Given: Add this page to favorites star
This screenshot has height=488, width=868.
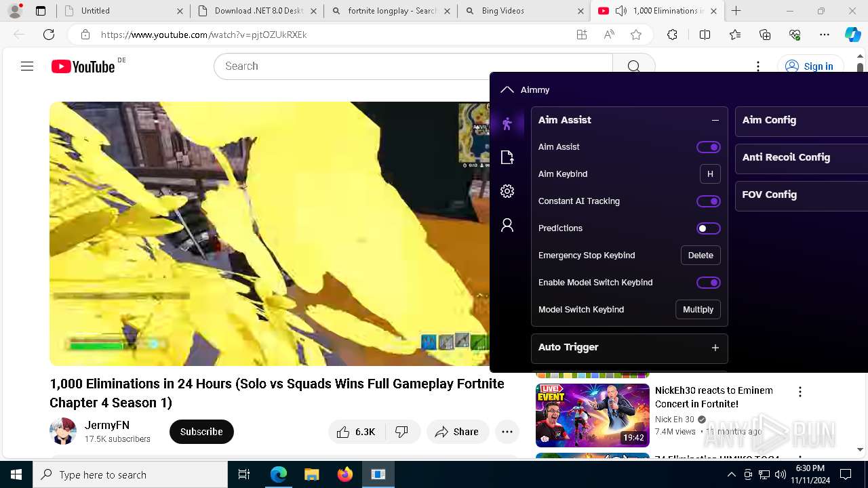Looking at the screenshot, I should (x=635, y=35).
